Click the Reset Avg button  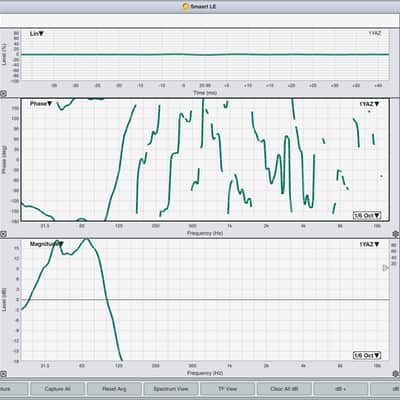(114, 389)
